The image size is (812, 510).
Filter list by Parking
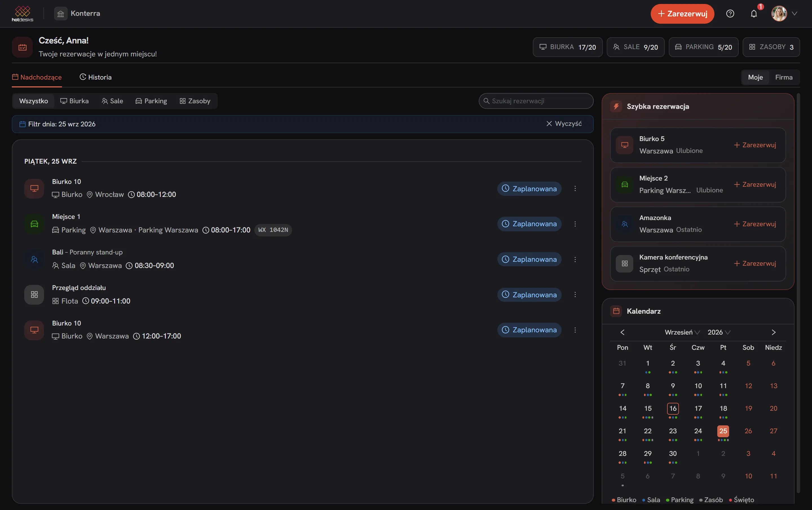pyautogui.click(x=151, y=101)
